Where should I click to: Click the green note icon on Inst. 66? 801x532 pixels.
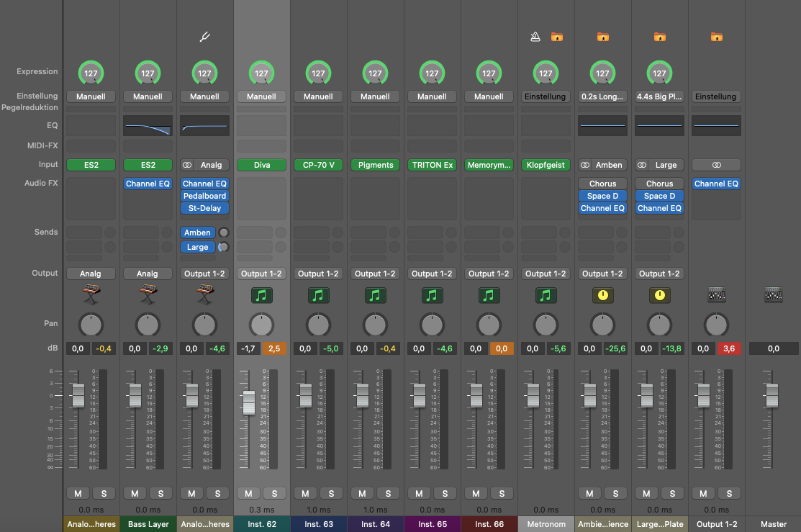click(x=489, y=295)
